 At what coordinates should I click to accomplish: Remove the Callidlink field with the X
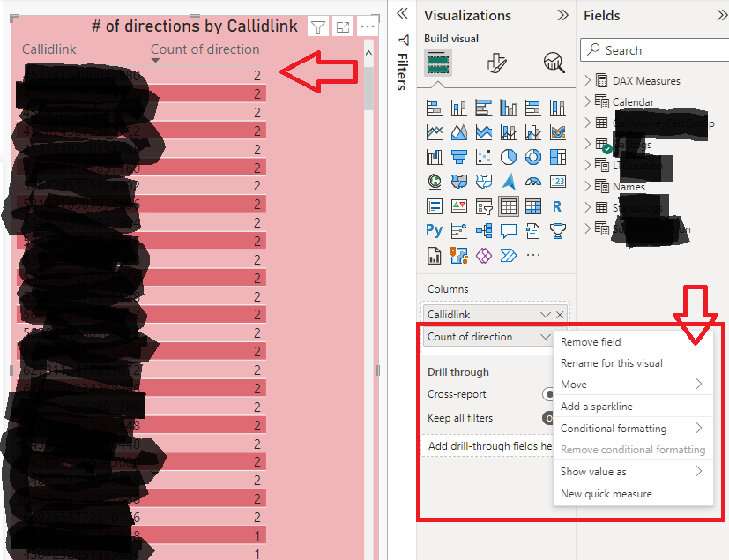[x=560, y=315]
